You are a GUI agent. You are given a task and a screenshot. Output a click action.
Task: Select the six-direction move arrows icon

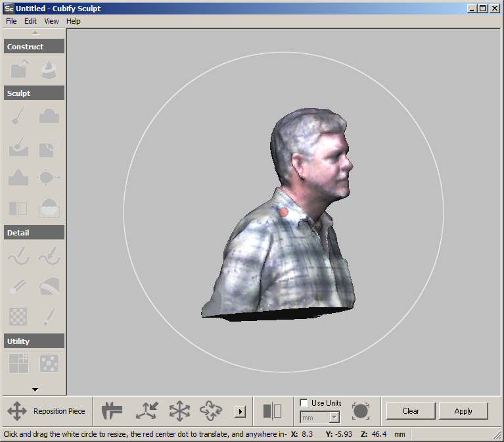click(x=179, y=411)
